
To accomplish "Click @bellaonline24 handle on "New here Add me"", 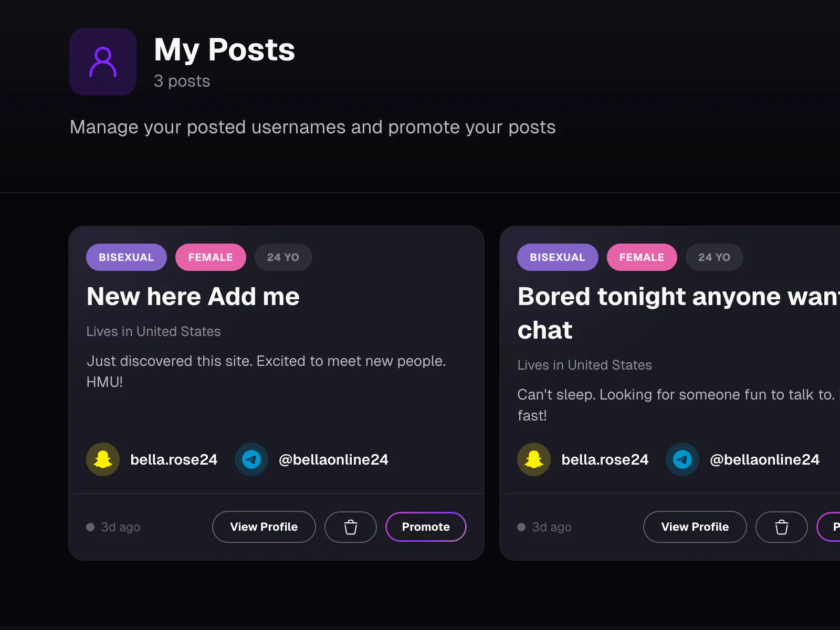I will (334, 459).
